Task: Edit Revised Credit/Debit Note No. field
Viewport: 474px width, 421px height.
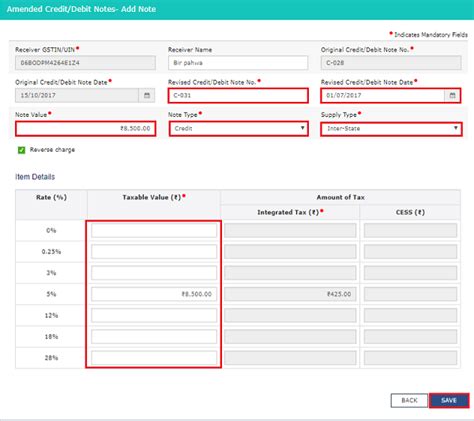Action: (x=238, y=95)
